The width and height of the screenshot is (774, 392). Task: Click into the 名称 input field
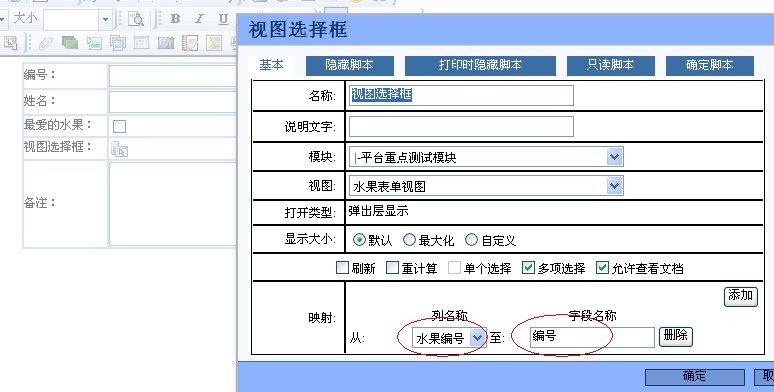tap(461, 95)
